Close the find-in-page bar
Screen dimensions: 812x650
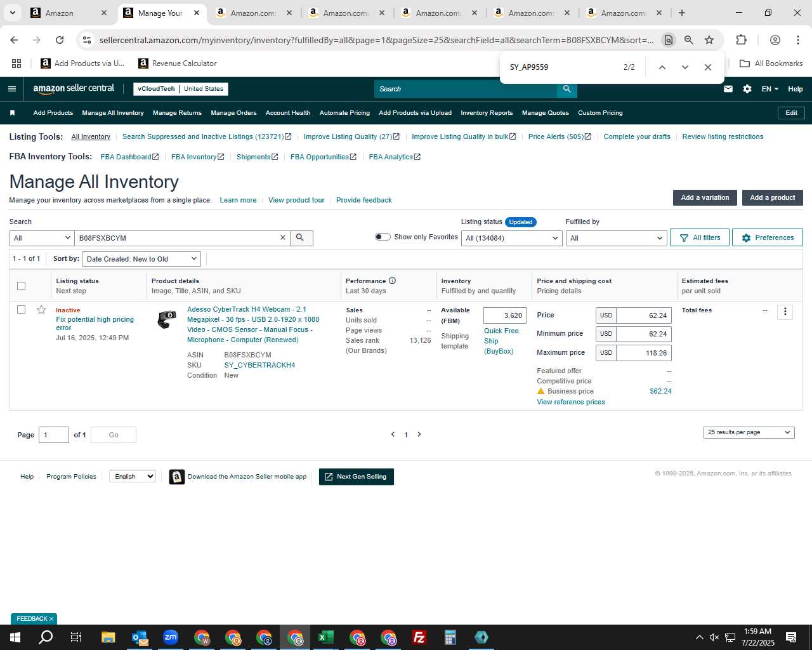(x=708, y=67)
